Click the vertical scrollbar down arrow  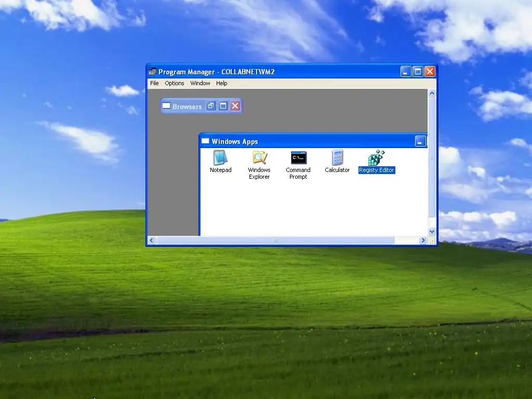(432, 231)
